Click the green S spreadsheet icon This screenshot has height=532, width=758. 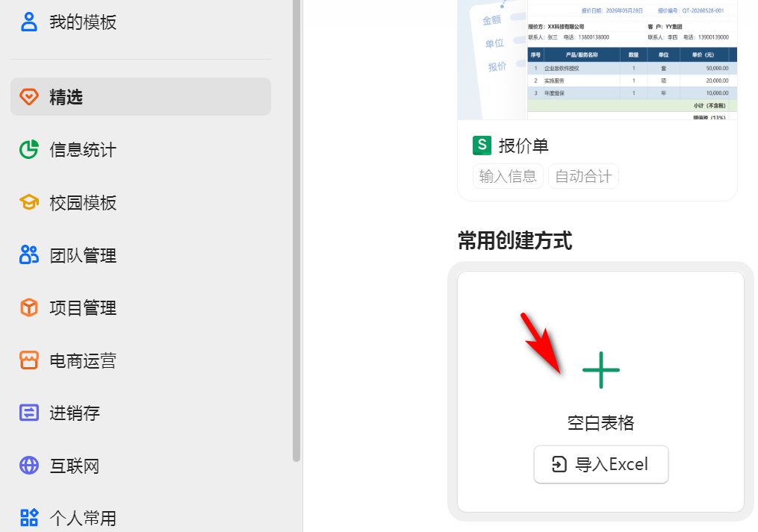pos(482,145)
